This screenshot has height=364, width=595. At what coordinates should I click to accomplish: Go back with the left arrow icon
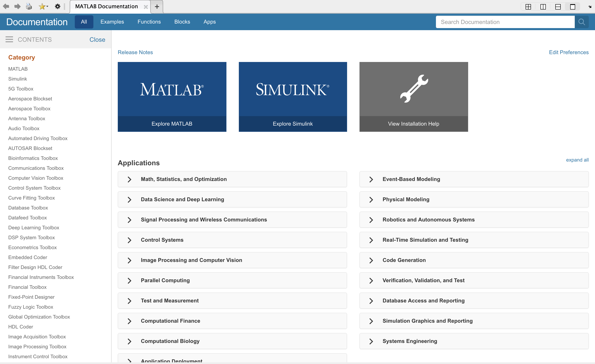6,6
